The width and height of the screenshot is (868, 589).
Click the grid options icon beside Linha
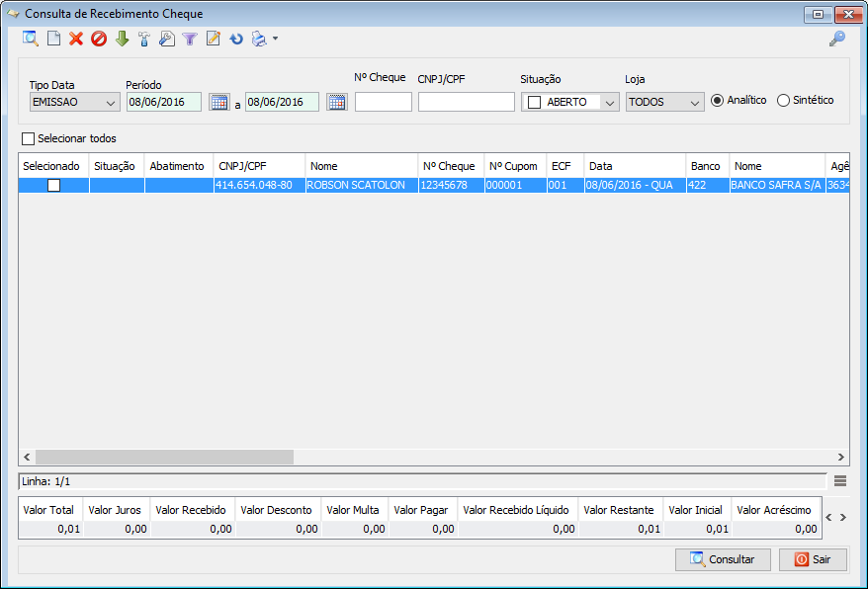(840, 481)
